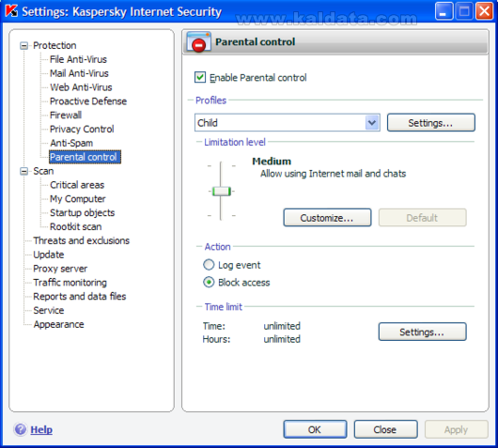Select the Protection root item
This screenshot has width=498, height=448.
coord(54,45)
